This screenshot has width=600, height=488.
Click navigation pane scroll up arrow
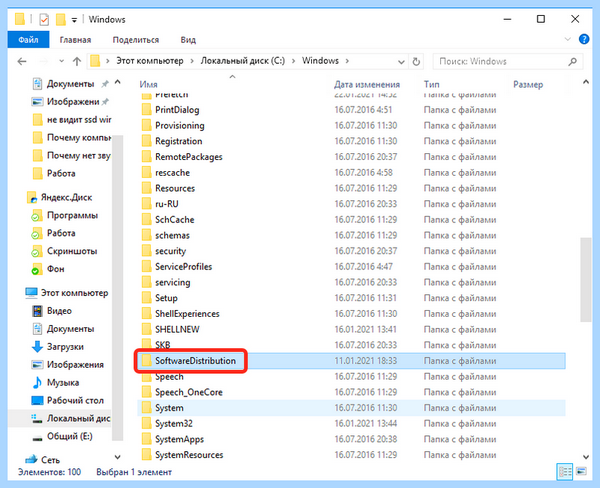tap(117, 82)
